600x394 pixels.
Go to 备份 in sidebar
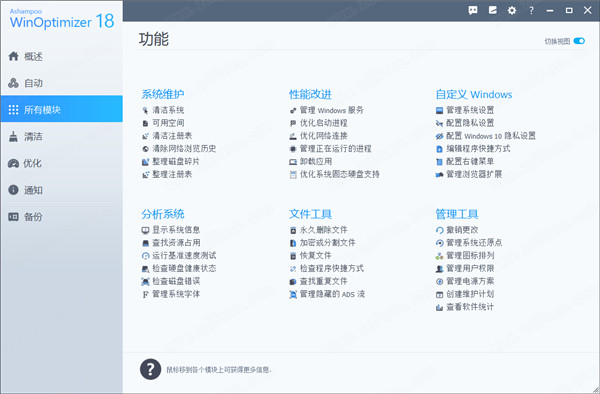tap(61, 217)
